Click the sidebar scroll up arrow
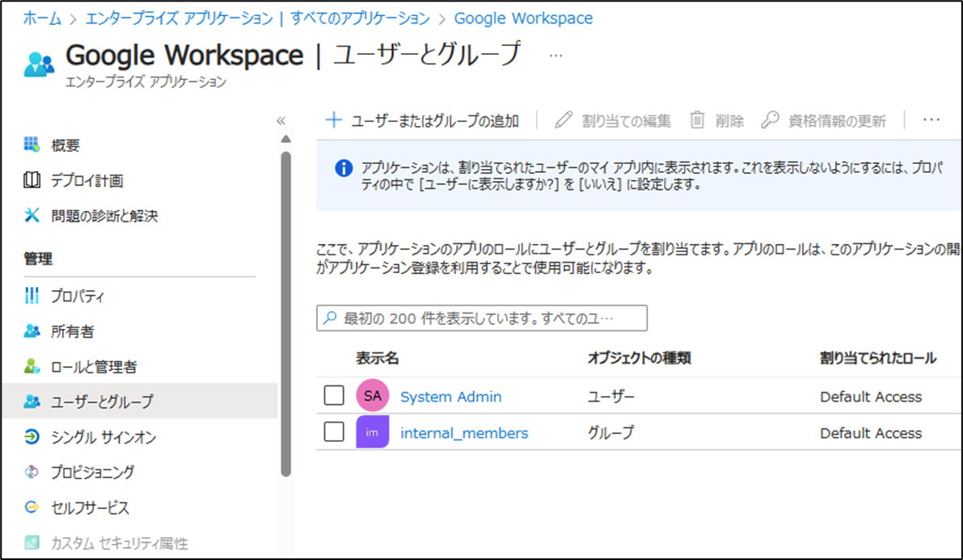 click(x=285, y=139)
